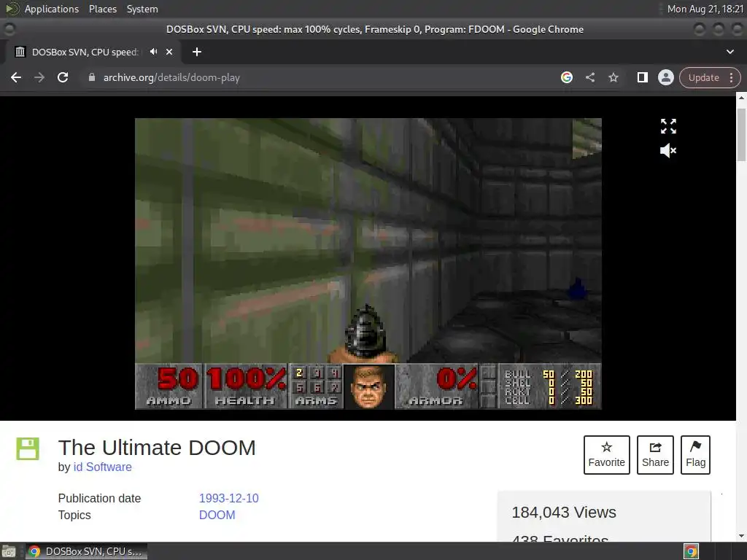Image resolution: width=747 pixels, height=560 pixels.
Task: Toggle fullscreen for the DOOM emulator
Action: (x=668, y=126)
